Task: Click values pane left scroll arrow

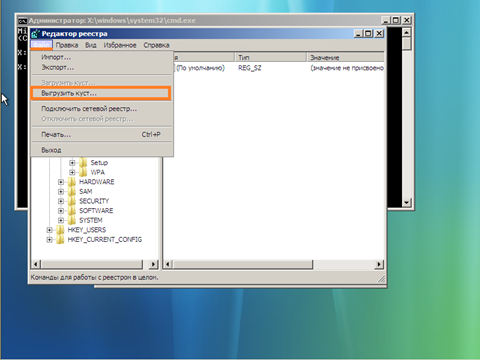Action: coord(168,264)
